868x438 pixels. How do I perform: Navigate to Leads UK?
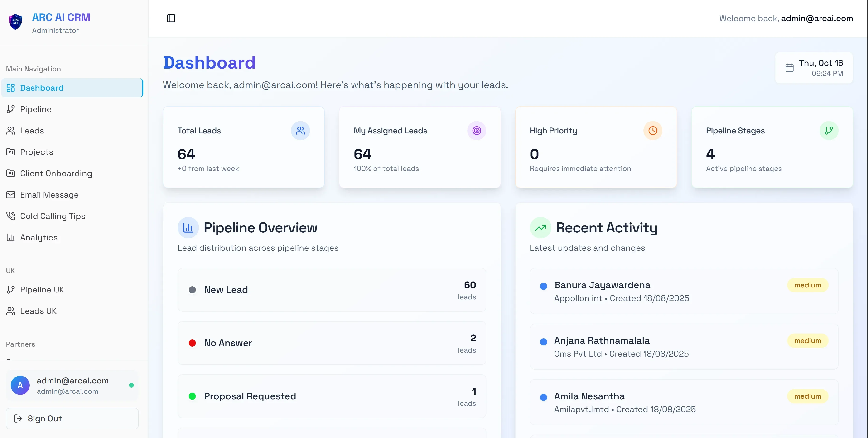[x=38, y=311]
